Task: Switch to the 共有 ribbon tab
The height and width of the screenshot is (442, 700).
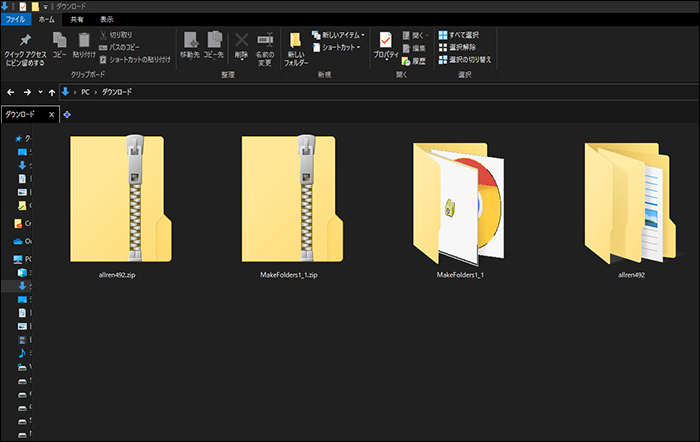Action: click(x=76, y=18)
